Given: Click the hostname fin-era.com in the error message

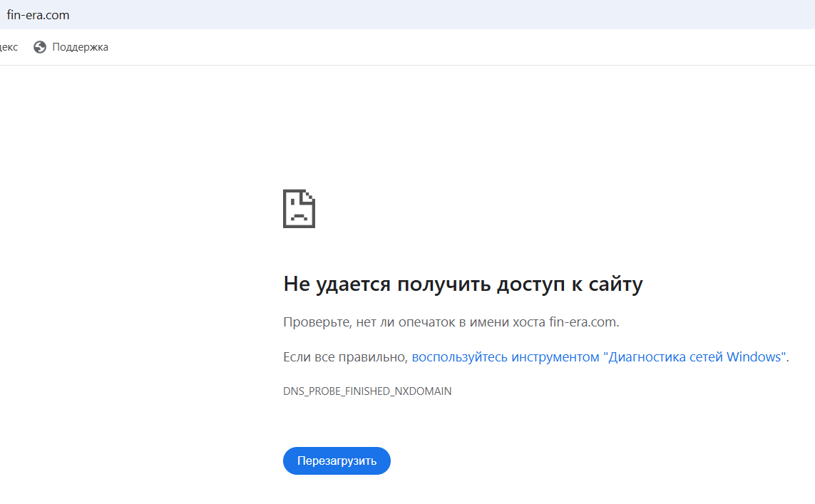Looking at the screenshot, I should (x=584, y=322).
